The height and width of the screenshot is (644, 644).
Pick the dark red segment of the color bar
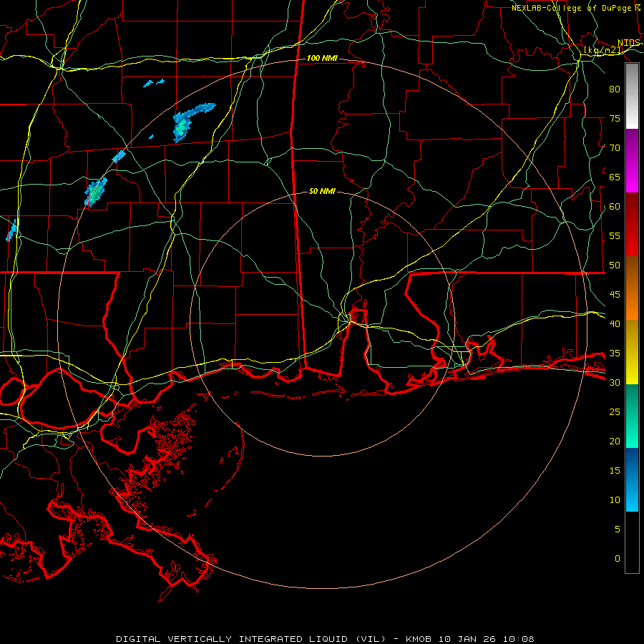coord(632,225)
